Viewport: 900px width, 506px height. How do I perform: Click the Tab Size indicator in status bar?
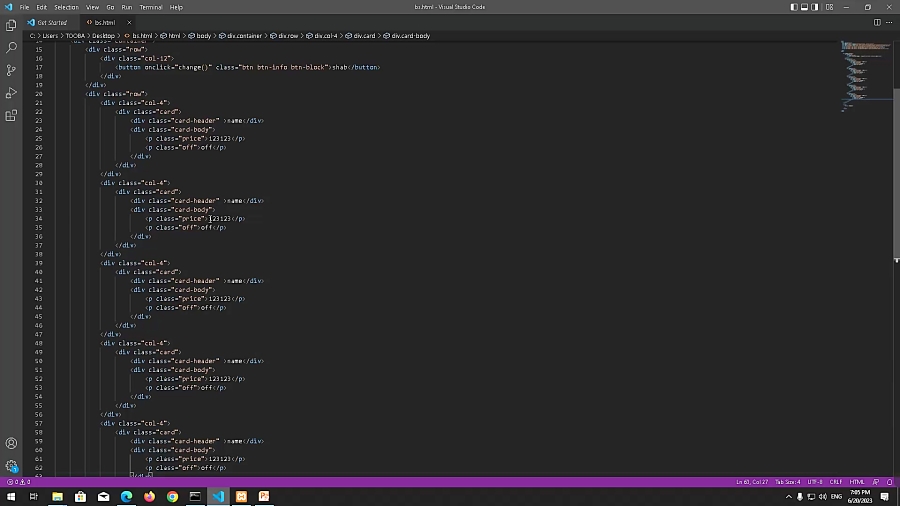[787, 482]
